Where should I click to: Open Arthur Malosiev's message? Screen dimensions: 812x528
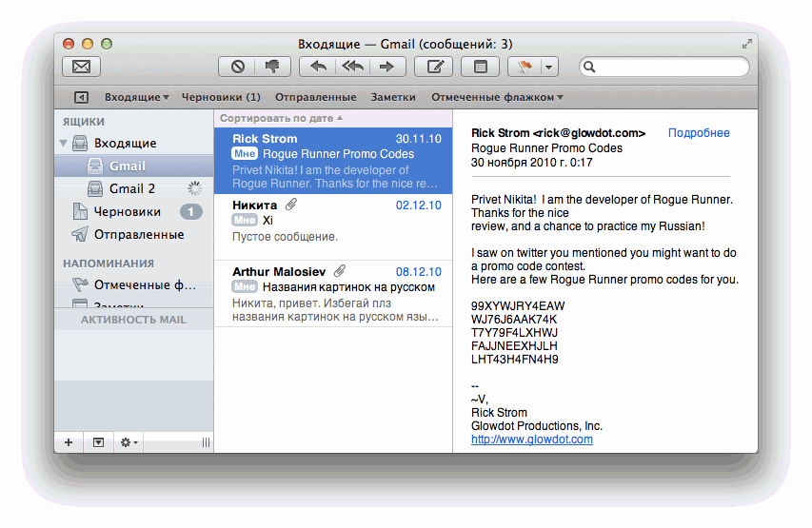point(333,294)
